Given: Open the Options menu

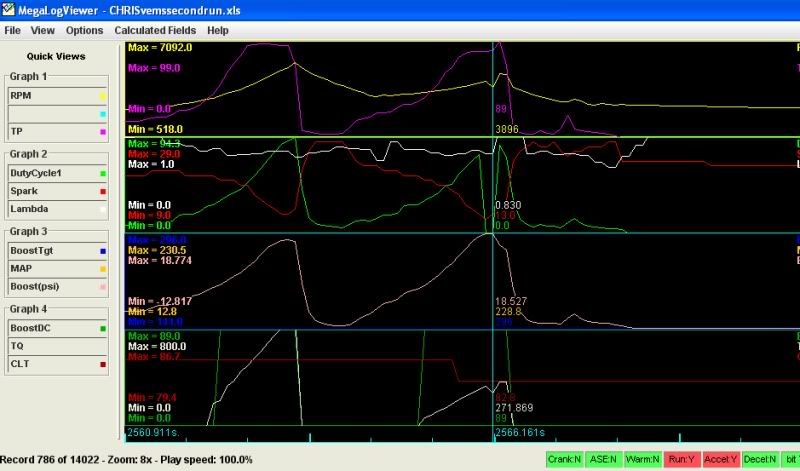Looking at the screenshot, I should 84,31.
